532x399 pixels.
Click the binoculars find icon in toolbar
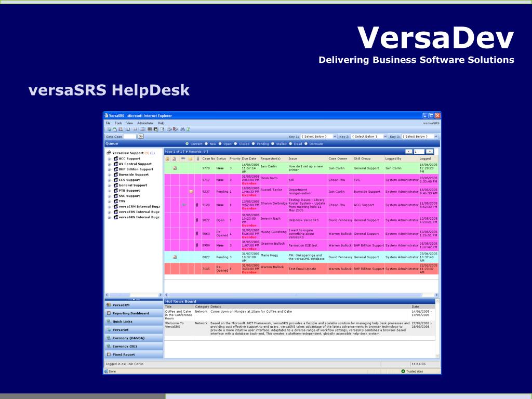click(182, 129)
